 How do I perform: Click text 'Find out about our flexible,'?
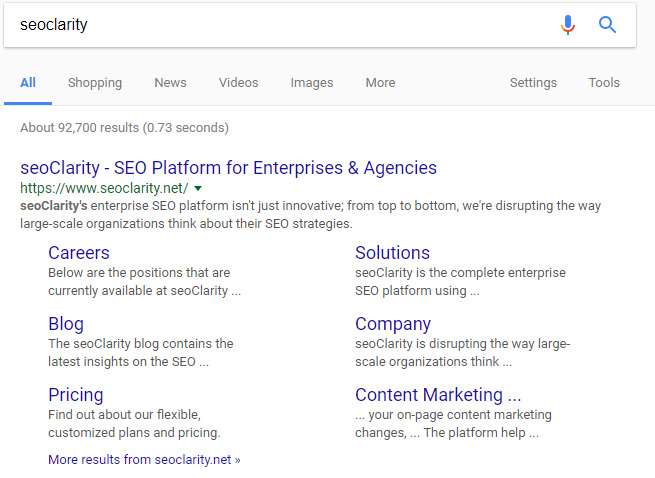click(x=124, y=414)
